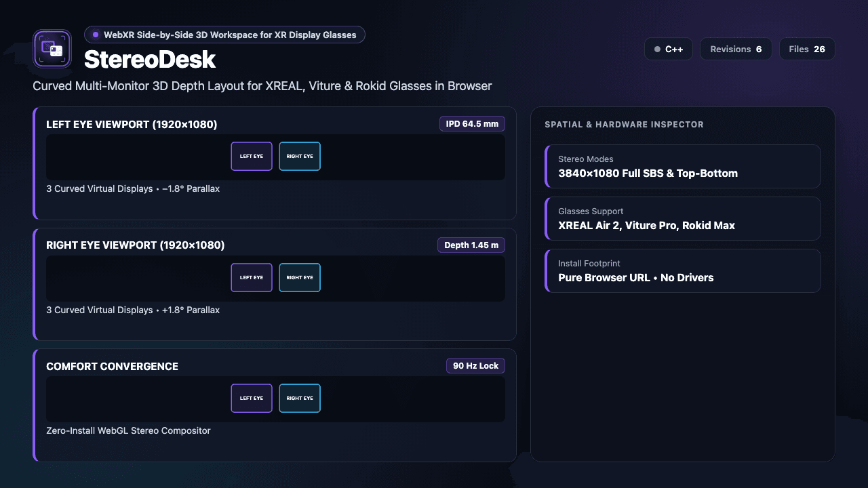This screenshot has width=868, height=488.
Task: Select LEFT EYE thumbnail in Right Eye Viewport card
Action: click(x=252, y=277)
